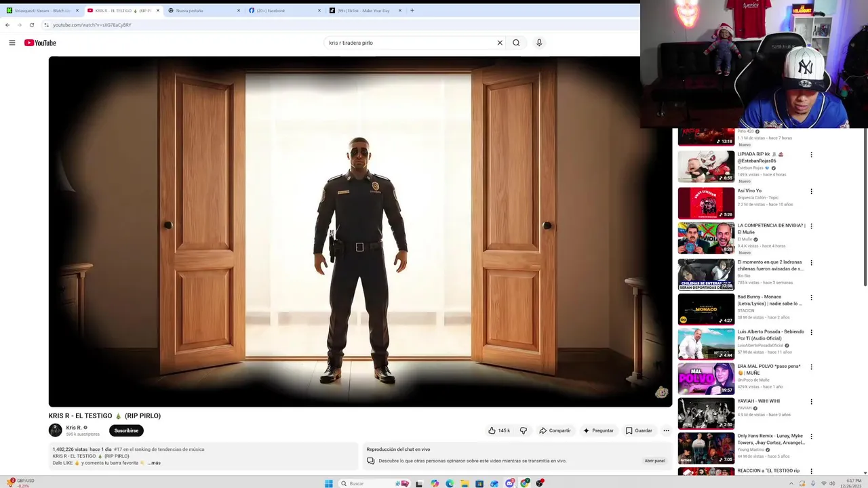
Task: Open options for Bad Bunny - Monaco video
Action: [811, 298]
